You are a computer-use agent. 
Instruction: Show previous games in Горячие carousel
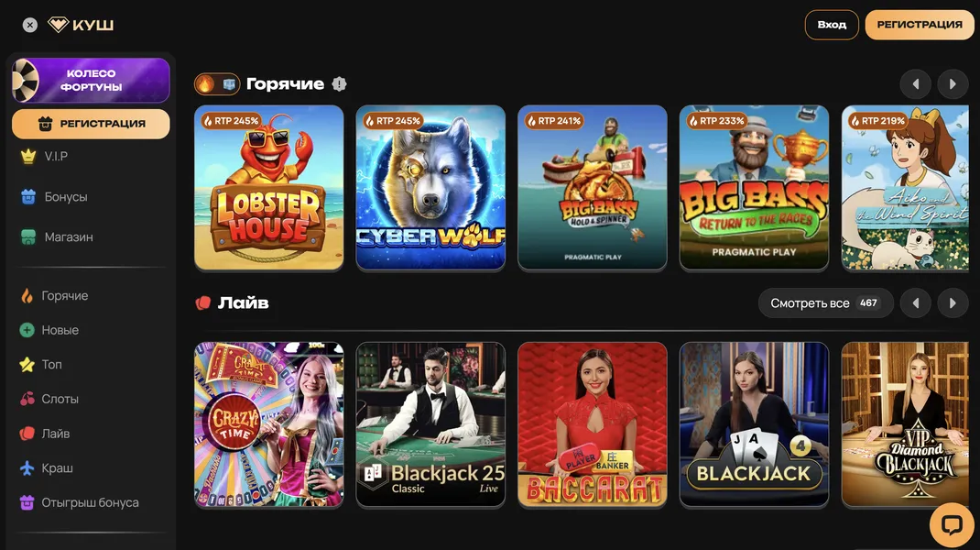click(916, 83)
